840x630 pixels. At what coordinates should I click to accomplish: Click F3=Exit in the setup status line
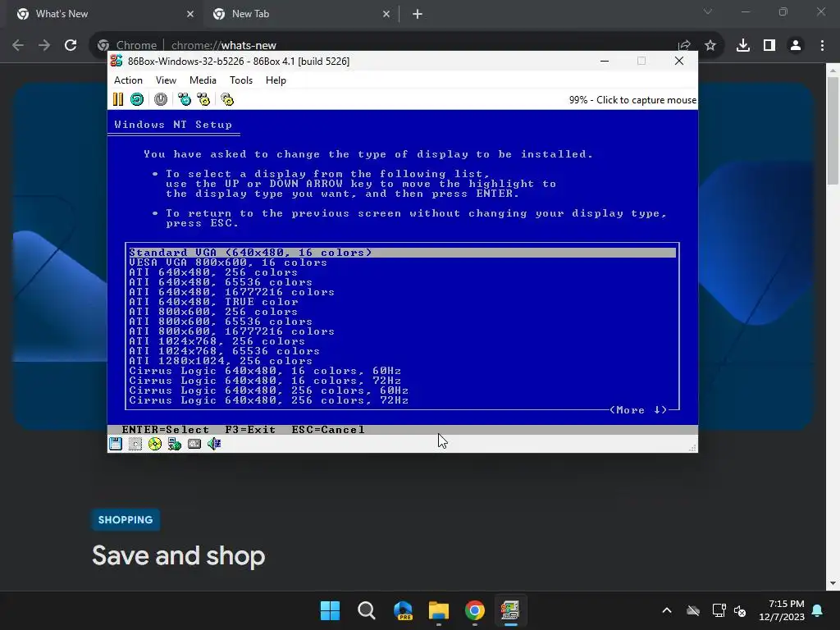point(250,430)
